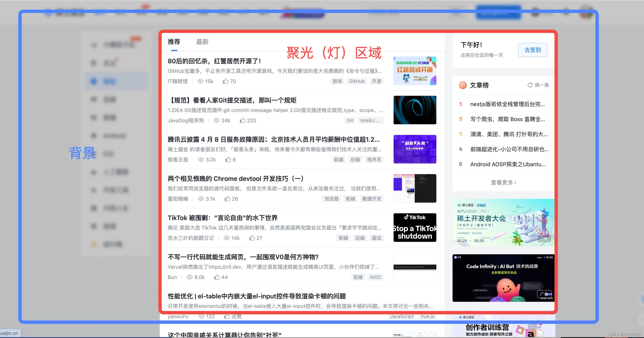The image size is (644, 338).
Task: Open ranked article Android AOSP探索之Ubantu
Action: click(x=508, y=164)
